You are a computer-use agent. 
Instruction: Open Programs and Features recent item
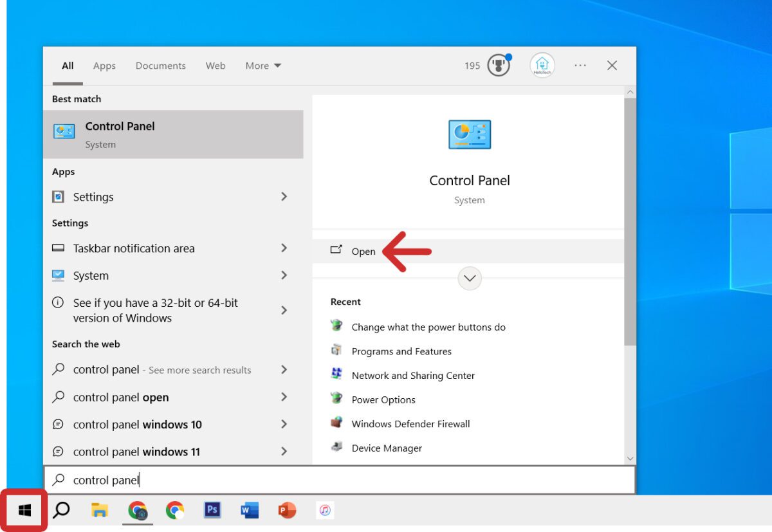[401, 351]
